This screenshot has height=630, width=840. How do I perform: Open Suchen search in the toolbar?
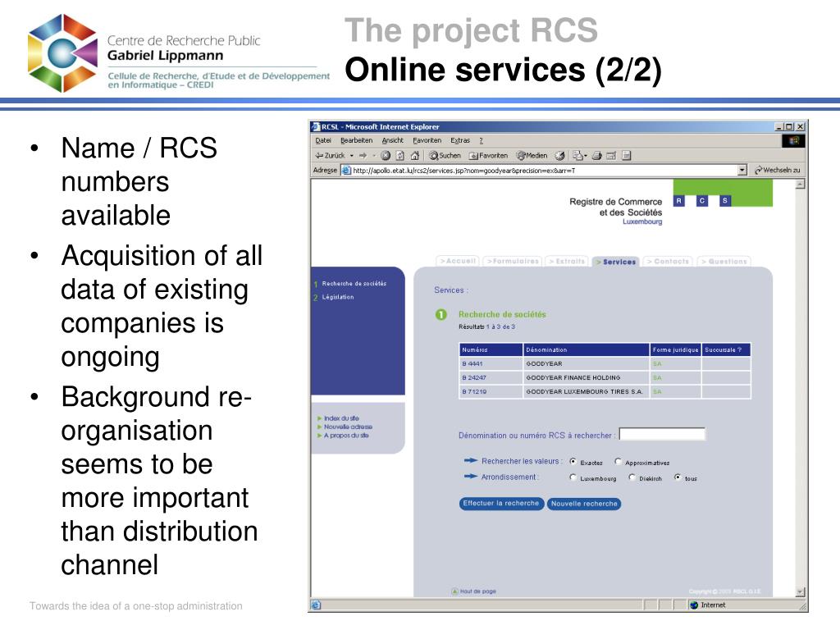point(445,155)
